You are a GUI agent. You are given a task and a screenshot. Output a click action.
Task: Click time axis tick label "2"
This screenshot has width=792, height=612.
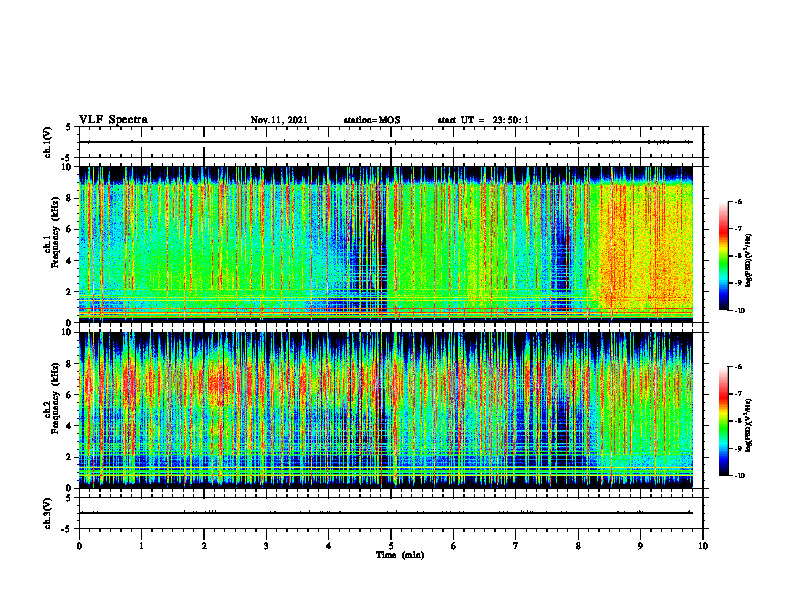pos(204,546)
